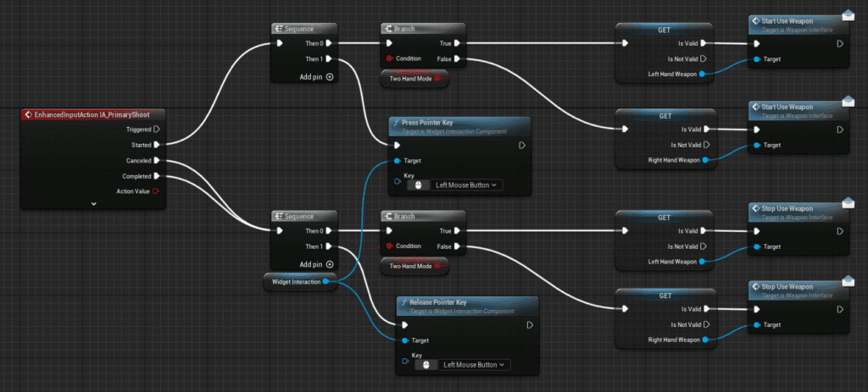This screenshot has width=868, height=392.
Task: Open Left Mouse Button dropdown on Press Pointer Key
Action: click(466, 185)
